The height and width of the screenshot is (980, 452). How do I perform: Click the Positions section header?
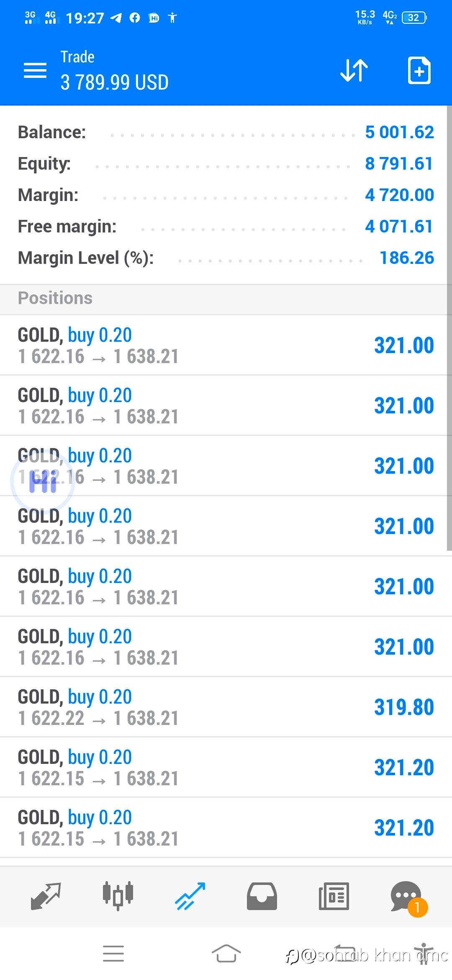tap(55, 298)
